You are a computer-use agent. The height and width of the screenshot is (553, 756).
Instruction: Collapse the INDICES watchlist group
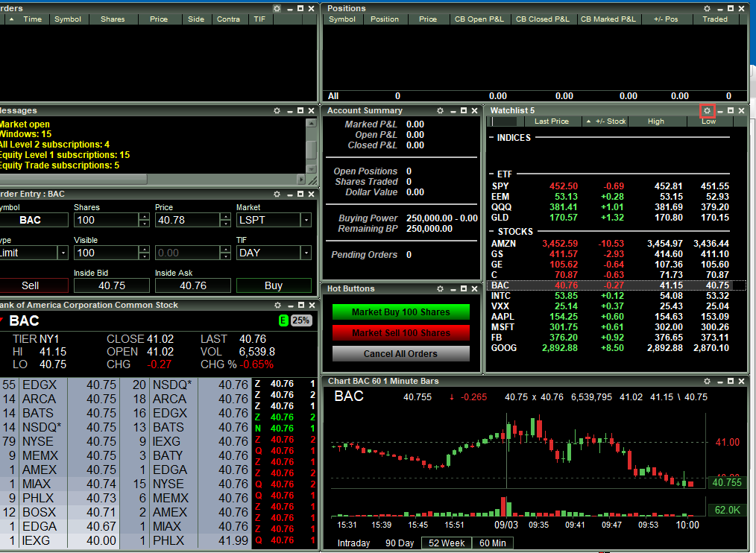pos(491,138)
